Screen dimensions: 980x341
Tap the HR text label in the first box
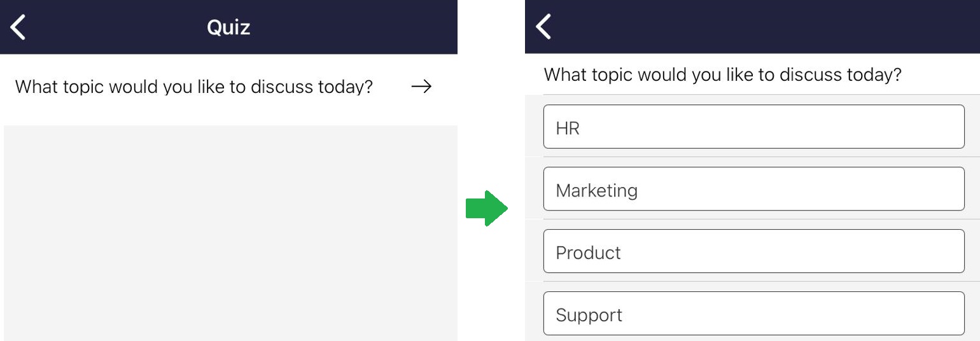[568, 129]
